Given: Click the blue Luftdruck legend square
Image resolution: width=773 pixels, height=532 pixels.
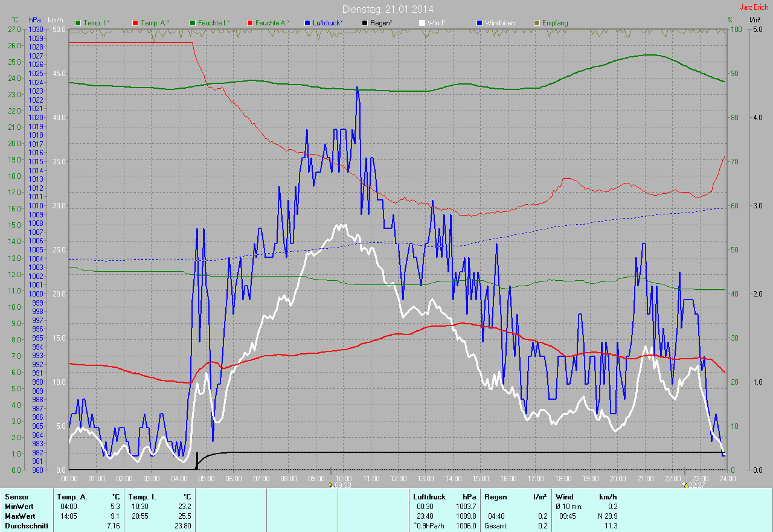Looking at the screenshot, I should pos(307,23).
